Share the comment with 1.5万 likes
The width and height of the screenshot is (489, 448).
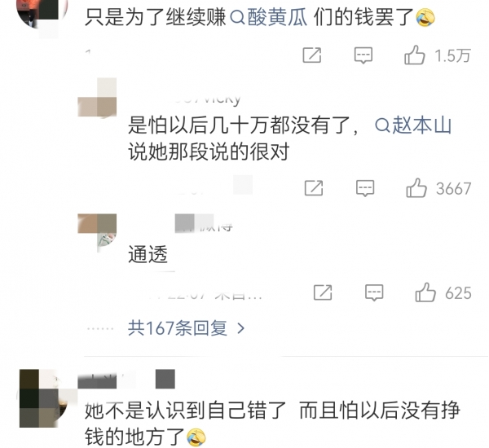click(x=312, y=55)
